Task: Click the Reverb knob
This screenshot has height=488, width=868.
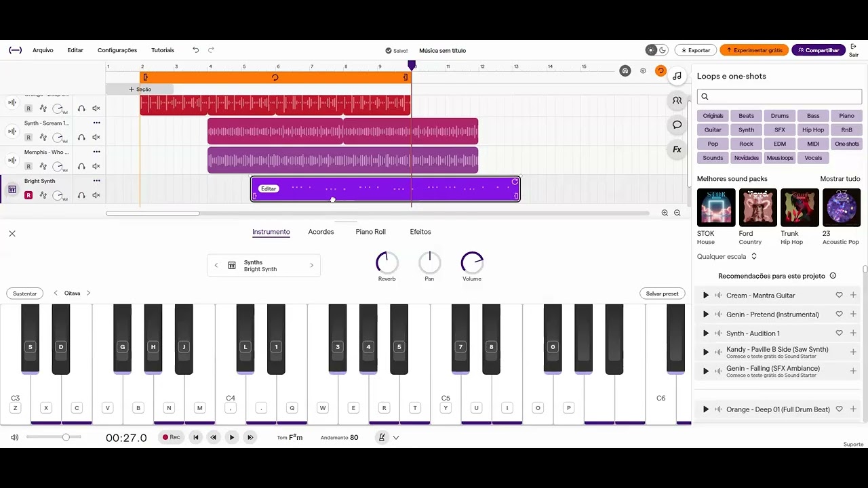Action: 387,262
